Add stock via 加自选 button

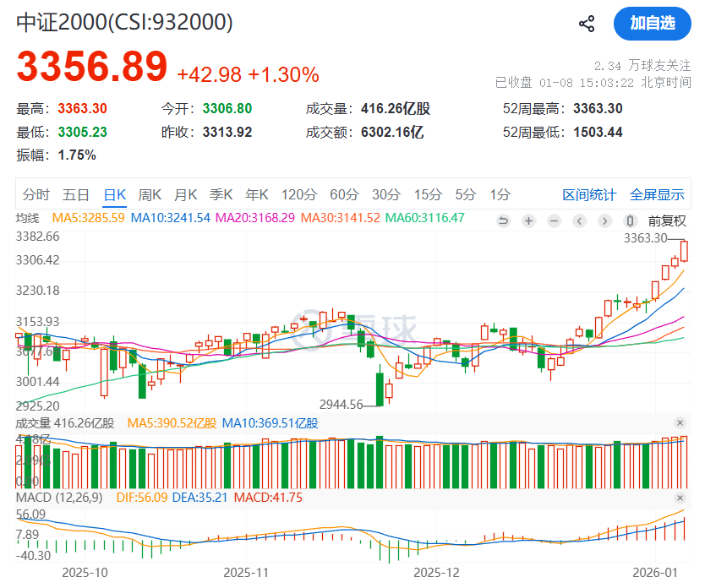pyautogui.click(x=652, y=24)
